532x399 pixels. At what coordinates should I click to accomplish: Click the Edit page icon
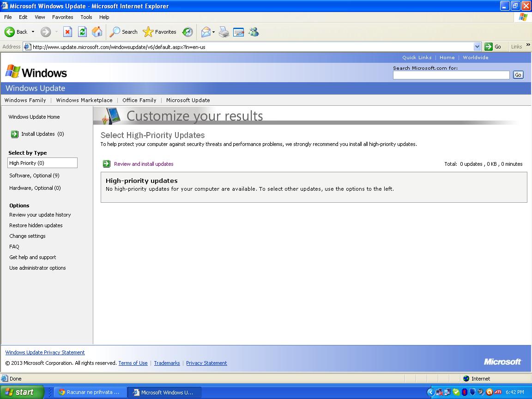[238, 32]
